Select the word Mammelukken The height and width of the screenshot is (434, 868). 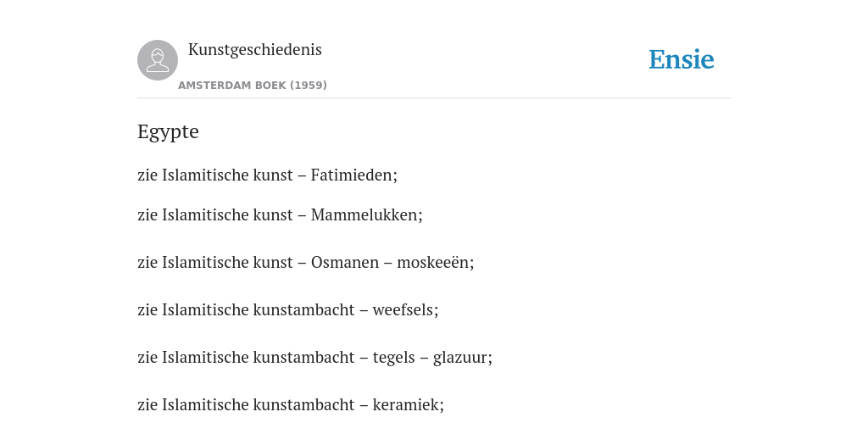[x=364, y=214]
